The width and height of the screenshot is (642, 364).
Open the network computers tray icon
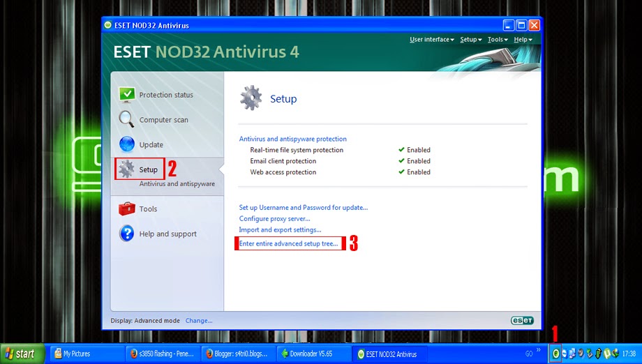point(572,354)
